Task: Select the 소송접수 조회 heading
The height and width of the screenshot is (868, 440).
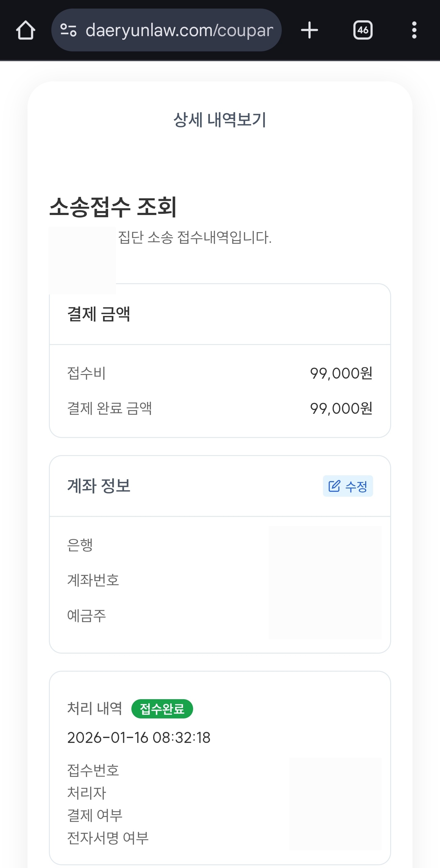Action: [x=113, y=206]
